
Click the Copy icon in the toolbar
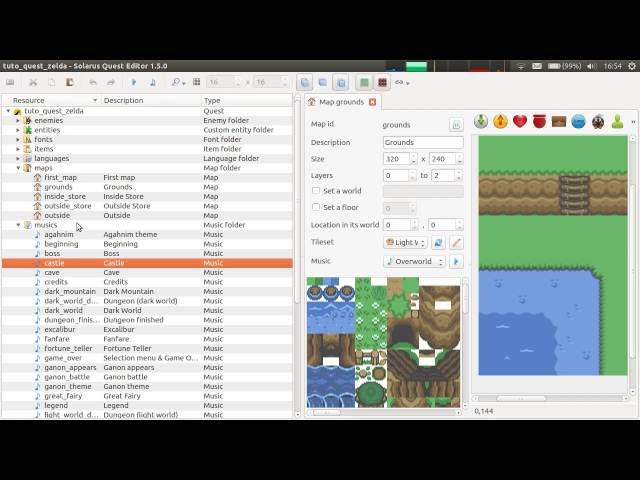click(51, 82)
